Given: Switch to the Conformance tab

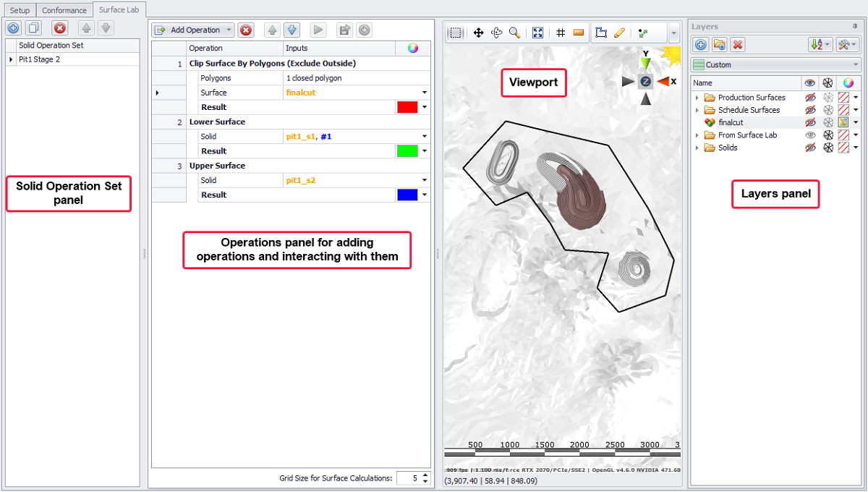Looking at the screenshot, I should (x=64, y=10).
